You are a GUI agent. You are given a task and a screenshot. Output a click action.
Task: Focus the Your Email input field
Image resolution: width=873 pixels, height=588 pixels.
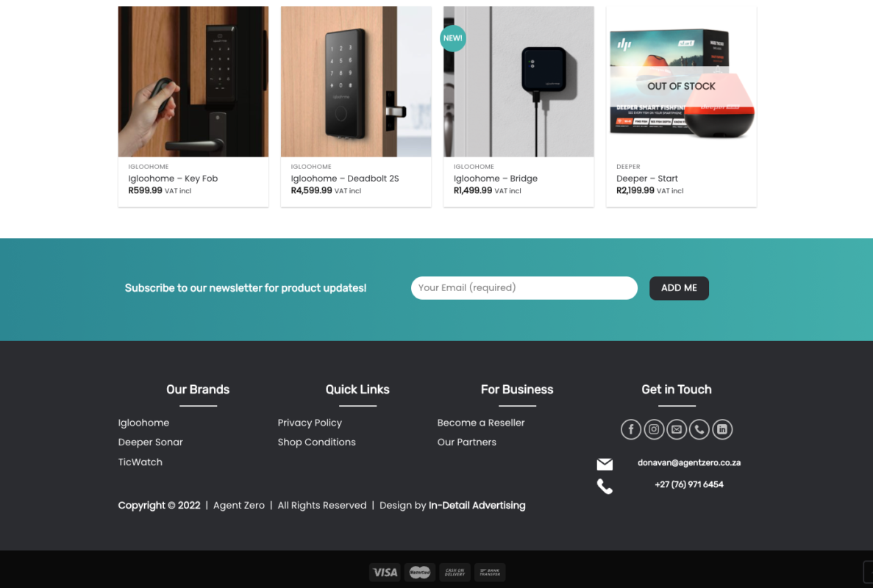pos(524,287)
